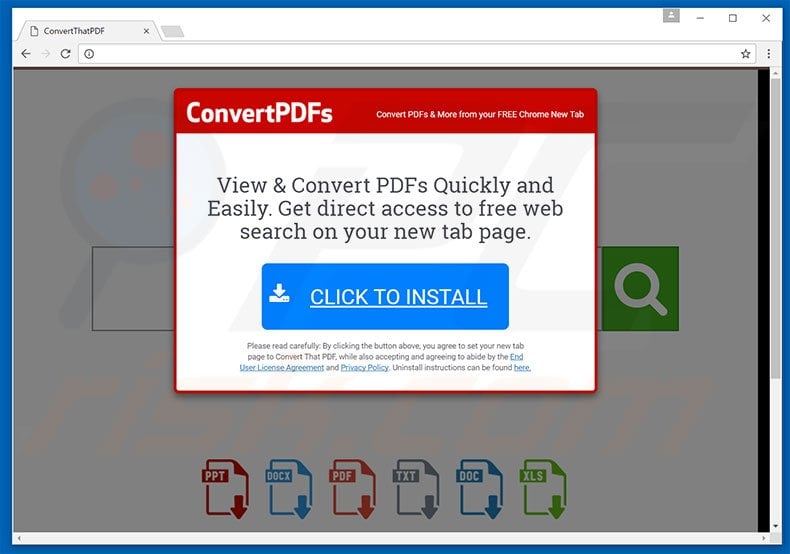Viewport: 790px width, 554px height.
Task: Click the CLICK TO INSTALL button
Action: [385, 297]
